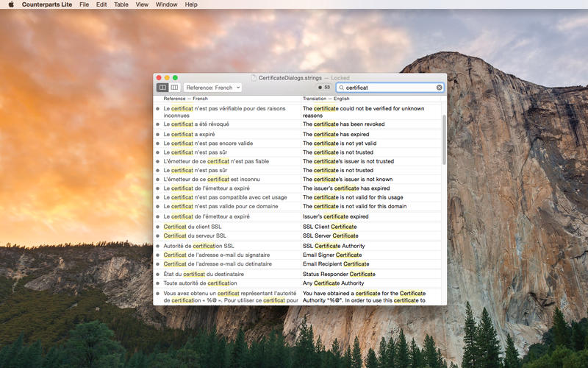
Task: Click the search magnifier icon
Action: [x=341, y=88]
